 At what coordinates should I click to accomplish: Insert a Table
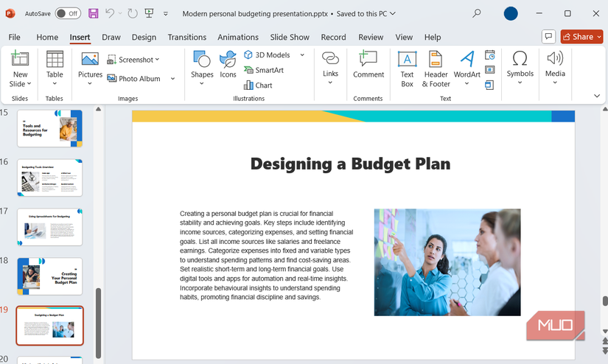click(55, 68)
